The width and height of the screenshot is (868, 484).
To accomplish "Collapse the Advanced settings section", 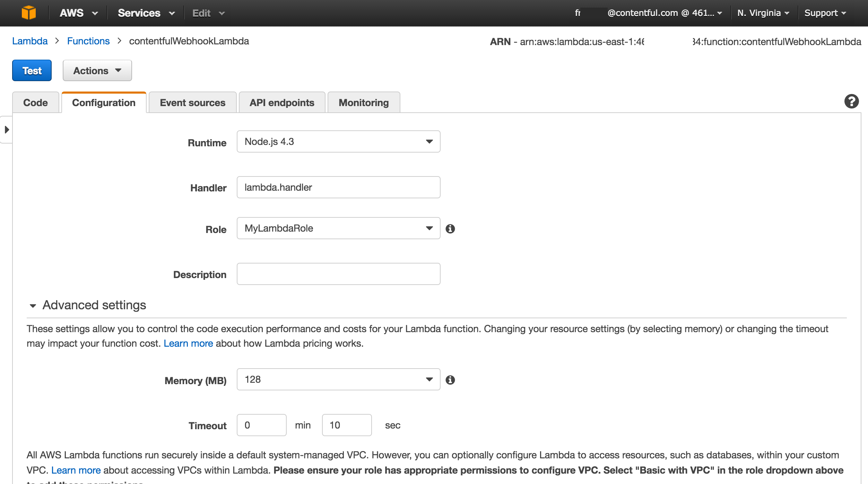I will tap(33, 305).
